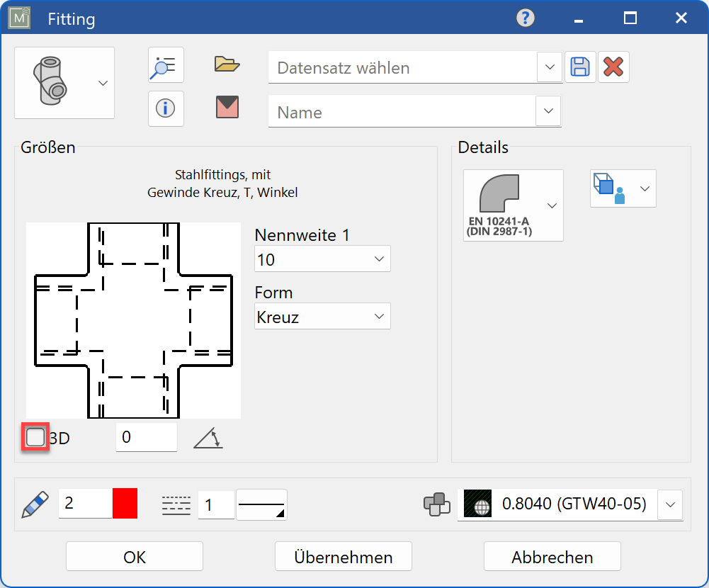This screenshot has width=709, height=588.
Task: Confirm the dialog with OK
Action: [133, 556]
